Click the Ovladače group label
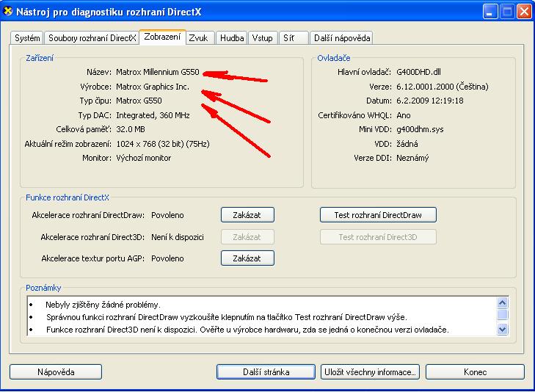Image resolution: width=535 pixels, height=392 pixels. [x=334, y=58]
